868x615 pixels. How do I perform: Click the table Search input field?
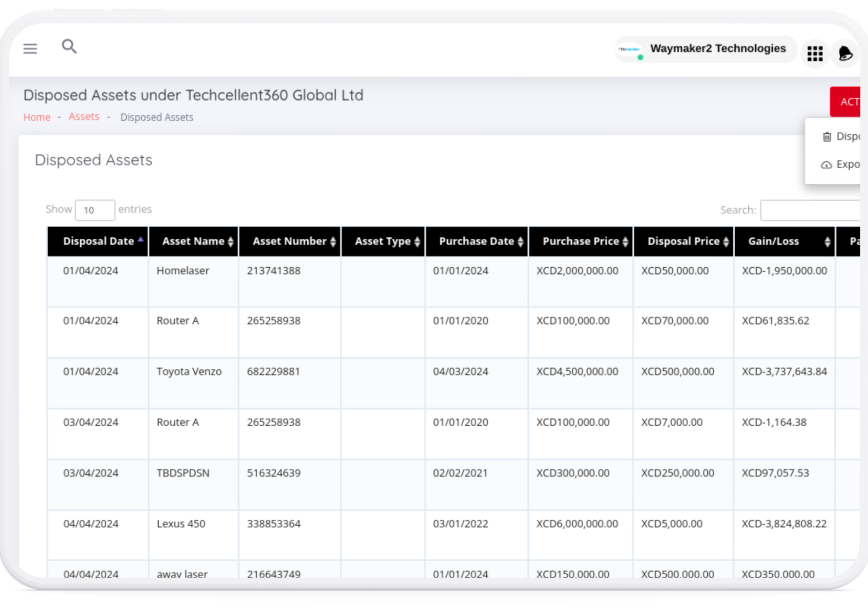(x=810, y=210)
